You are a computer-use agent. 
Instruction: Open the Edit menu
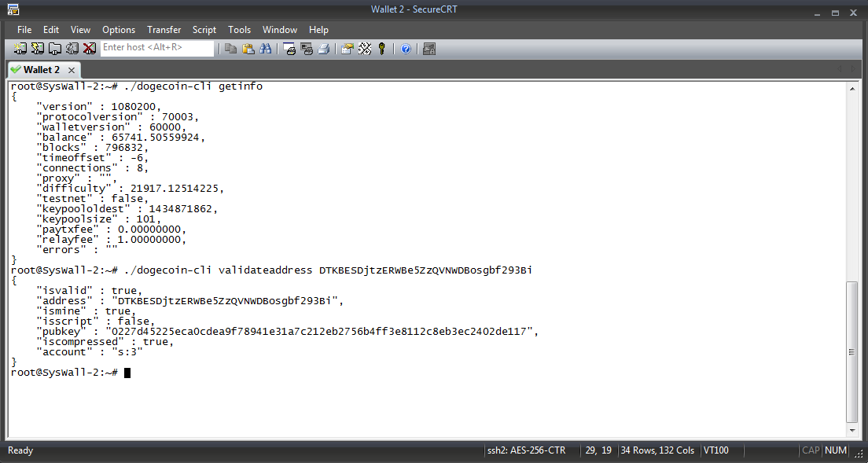[x=51, y=30]
